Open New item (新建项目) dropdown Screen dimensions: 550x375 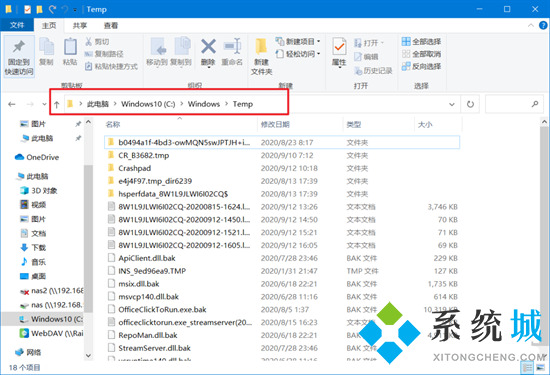pos(298,41)
